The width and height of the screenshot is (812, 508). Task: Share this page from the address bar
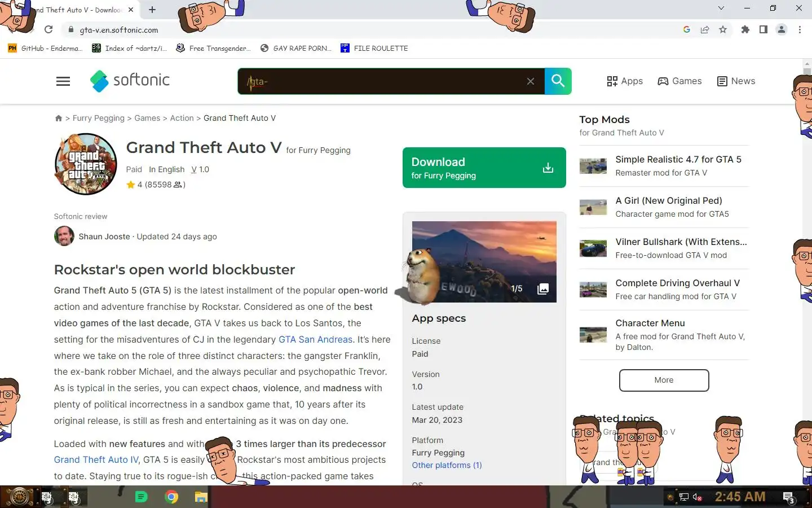(705, 29)
